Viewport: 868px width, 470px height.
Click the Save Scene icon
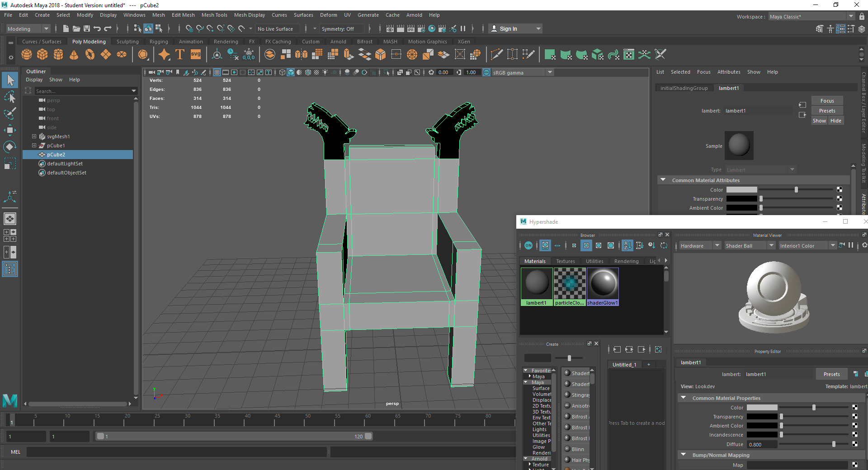[87, 28]
